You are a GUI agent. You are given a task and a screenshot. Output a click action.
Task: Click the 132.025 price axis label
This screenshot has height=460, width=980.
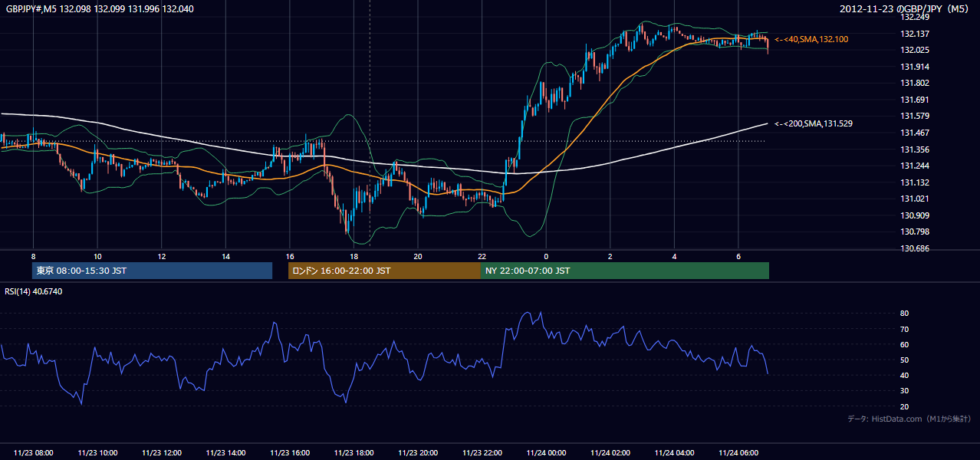click(x=915, y=50)
